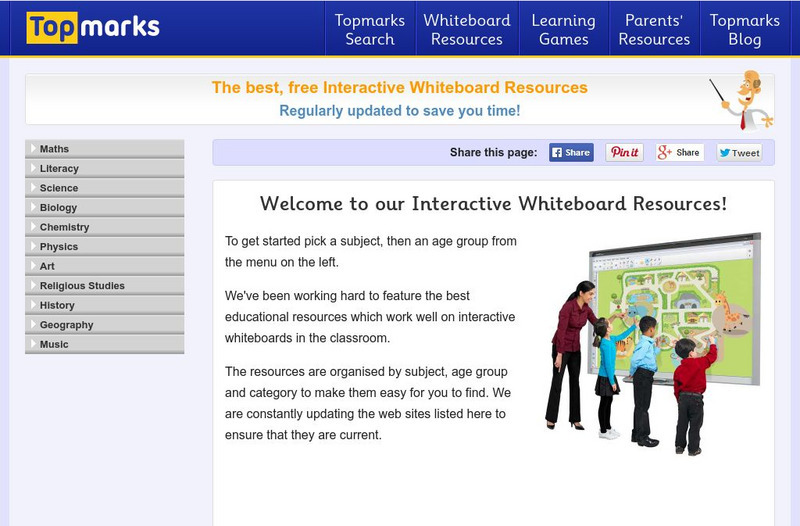800x526 pixels.
Task: Expand the History subject menu
Action: [105, 305]
